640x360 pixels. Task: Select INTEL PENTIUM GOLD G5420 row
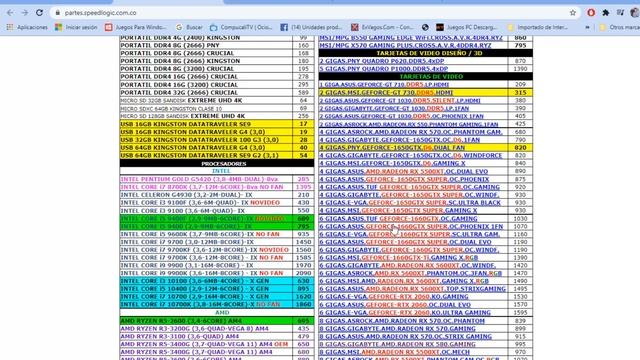217,179
